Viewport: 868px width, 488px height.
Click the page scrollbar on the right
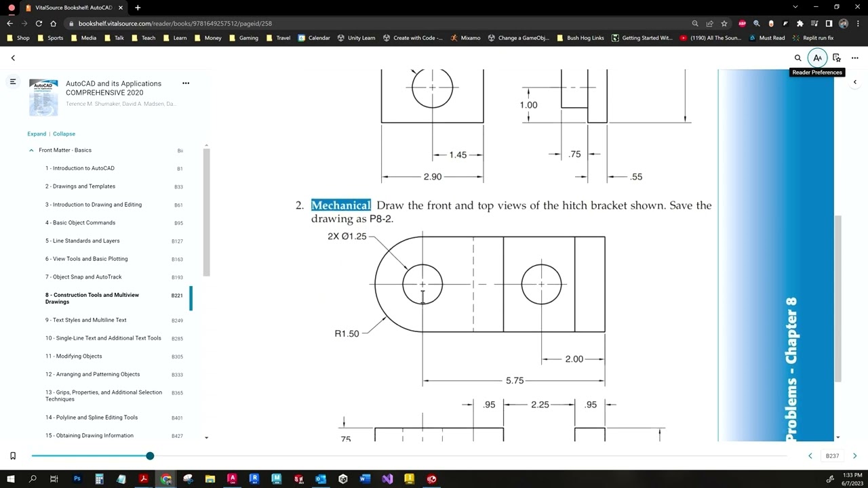[x=838, y=298]
